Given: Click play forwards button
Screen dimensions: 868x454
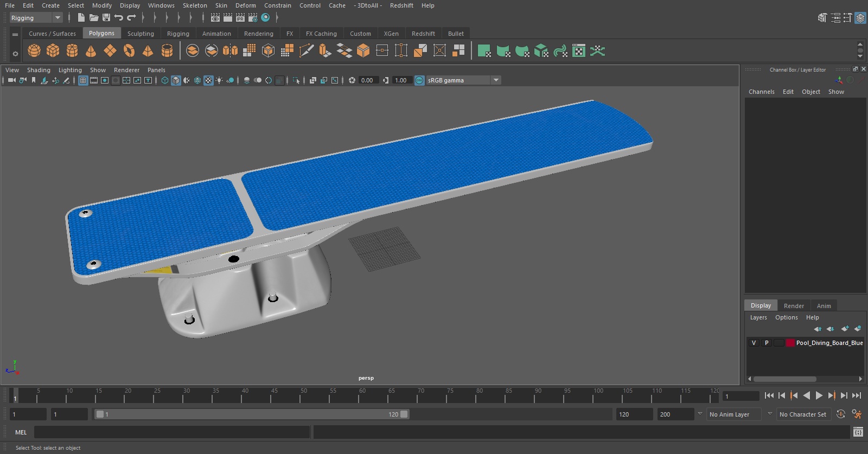Looking at the screenshot, I should coord(819,396).
